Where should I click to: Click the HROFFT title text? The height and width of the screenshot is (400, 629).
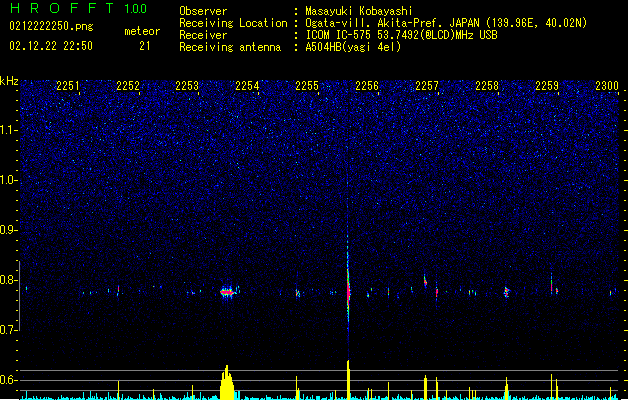point(62,8)
